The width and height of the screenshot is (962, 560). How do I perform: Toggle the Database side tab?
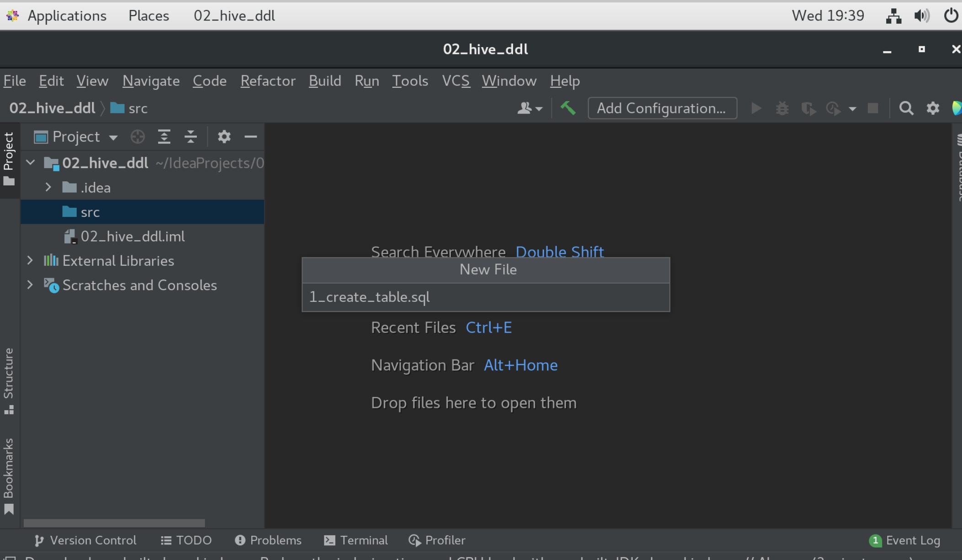tap(958, 168)
